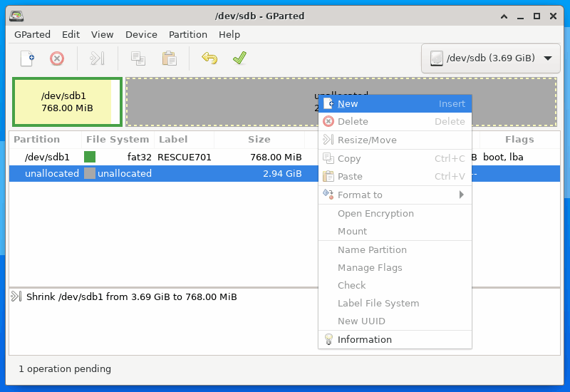Click the 2.94 GiB size cell

[282, 173]
